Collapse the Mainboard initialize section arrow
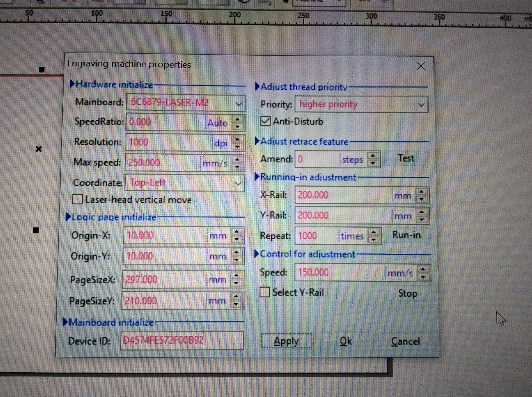532x397 pixels. point(65,322)
